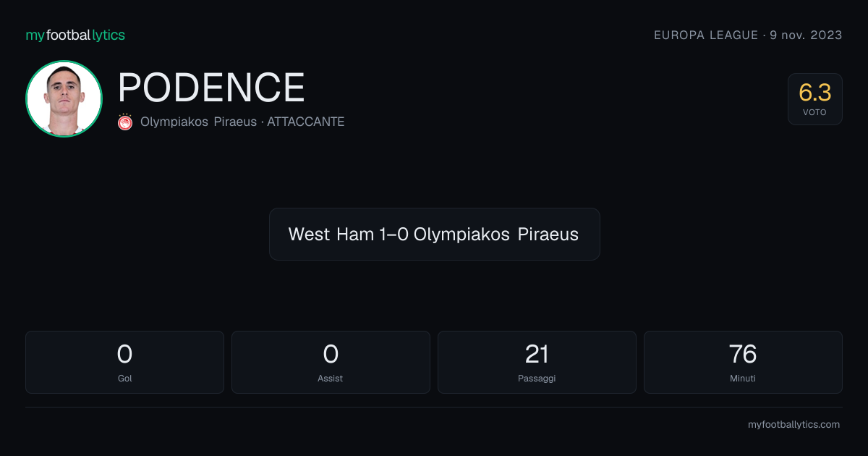The height and width of the screenshot is (456, 868).
Task: Open the myfootballytics.com footer link
Action: click(x=793, y=425)
